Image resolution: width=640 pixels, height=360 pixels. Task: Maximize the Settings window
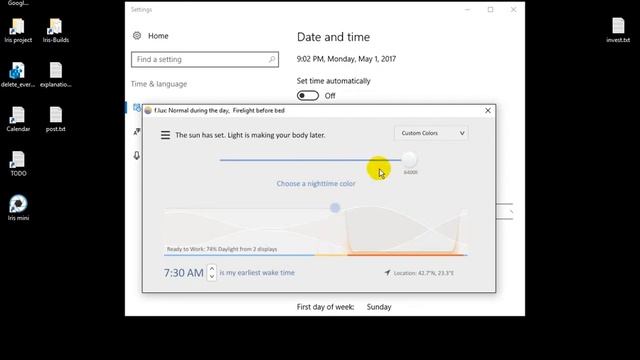point(490,10)
